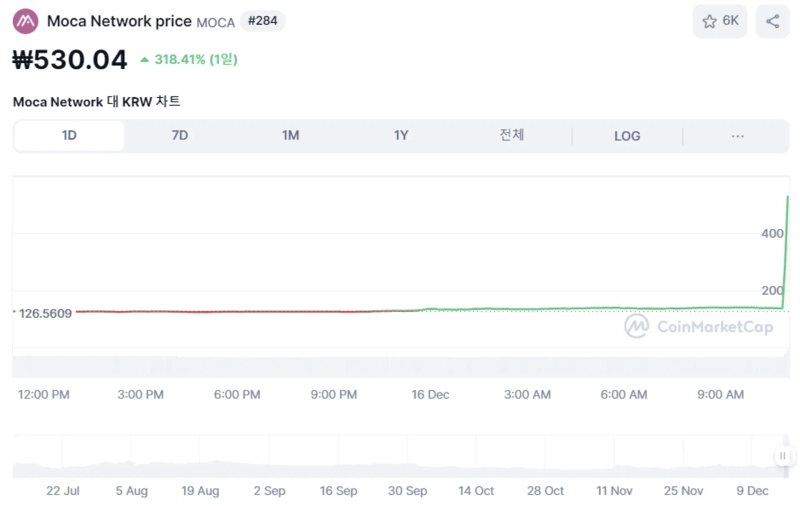Click the 16 Dec date axis label
Viewport: 800px width, 506px height.
point(430,395)
